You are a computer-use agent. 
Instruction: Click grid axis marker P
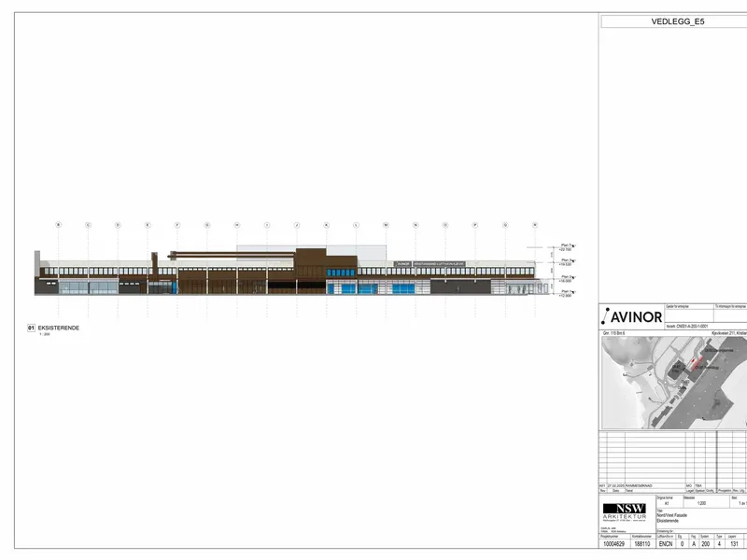point(475,225)
